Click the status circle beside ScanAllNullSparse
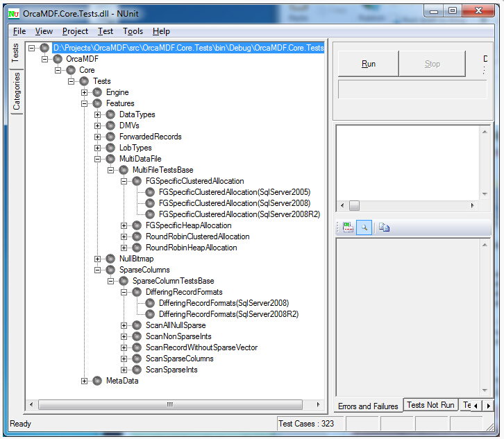504x439 pixels. (x=137, y=325)
